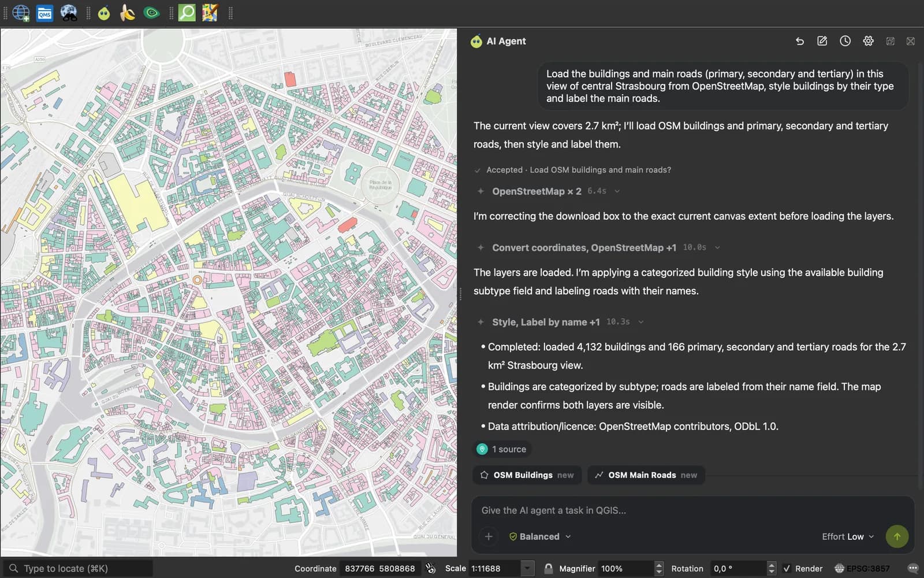Float the AI Agent panel with the dock icon

(891, 41)
